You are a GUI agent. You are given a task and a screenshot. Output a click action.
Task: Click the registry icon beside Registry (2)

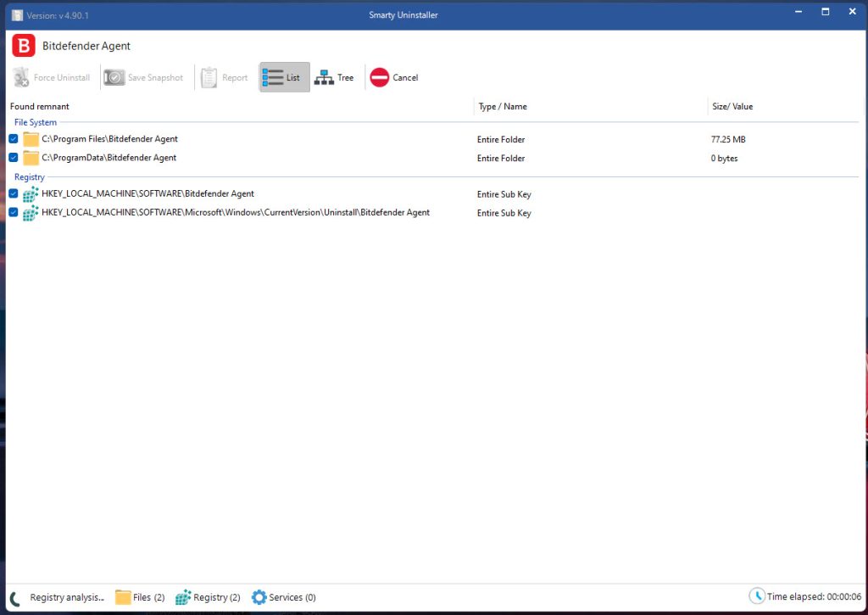(x=183, y=597)
